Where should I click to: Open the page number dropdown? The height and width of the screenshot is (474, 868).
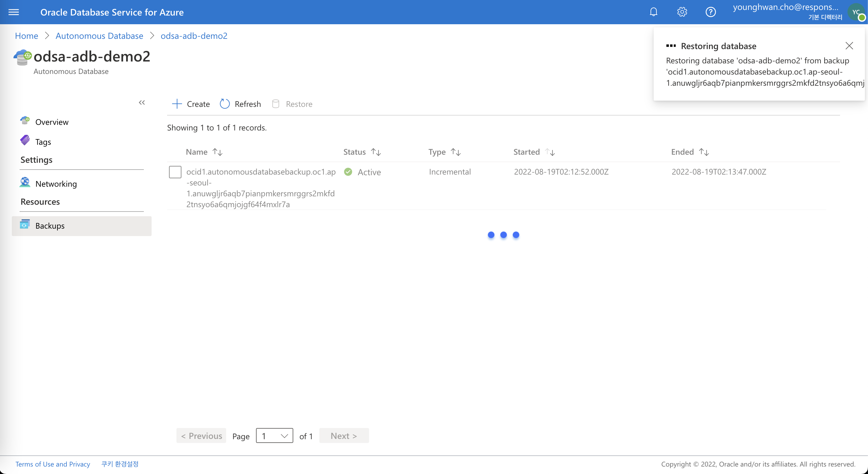click(x=275, y=435)
